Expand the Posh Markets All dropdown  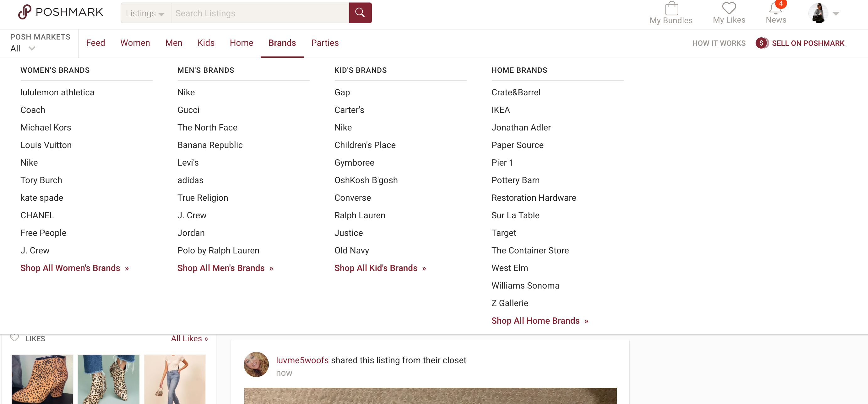click(x=23, y=49)
